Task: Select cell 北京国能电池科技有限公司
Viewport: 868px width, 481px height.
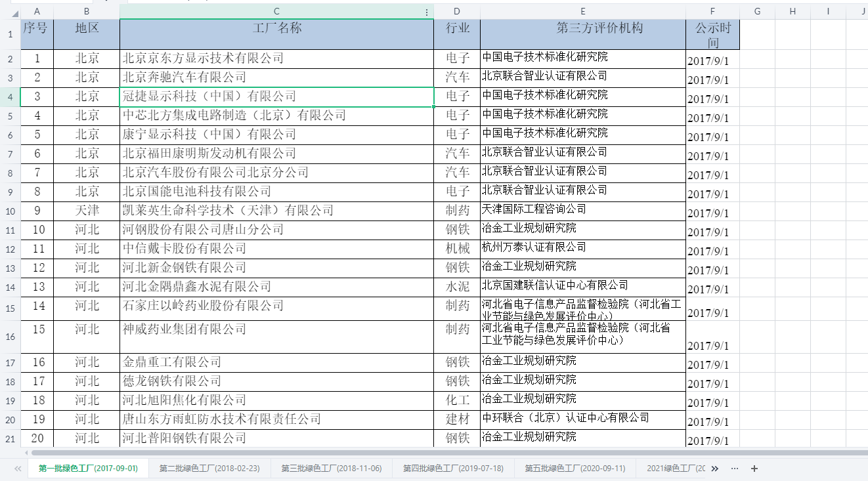Action: (276, 192)
